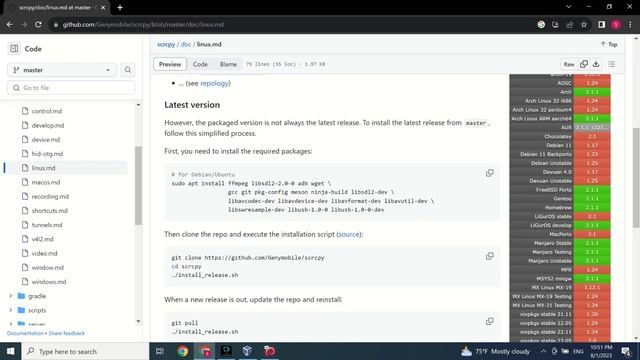Copy the git clone code block

(489, 256)
